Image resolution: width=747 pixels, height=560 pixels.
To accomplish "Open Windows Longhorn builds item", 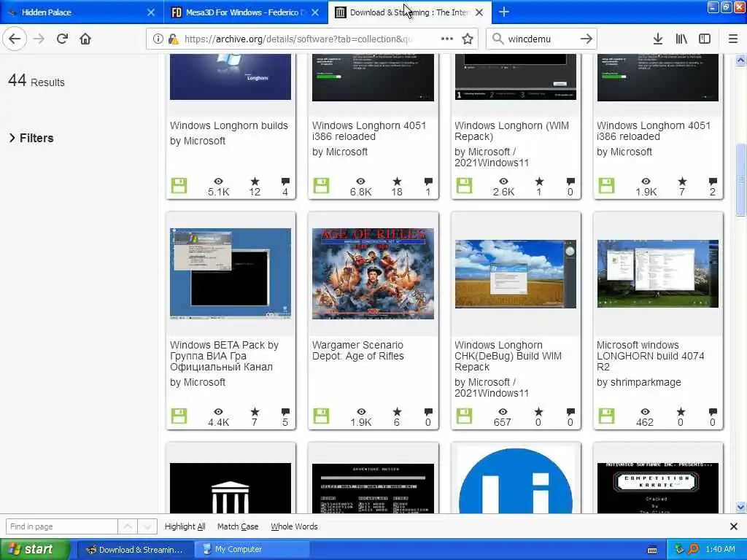I will pos(229,125).
